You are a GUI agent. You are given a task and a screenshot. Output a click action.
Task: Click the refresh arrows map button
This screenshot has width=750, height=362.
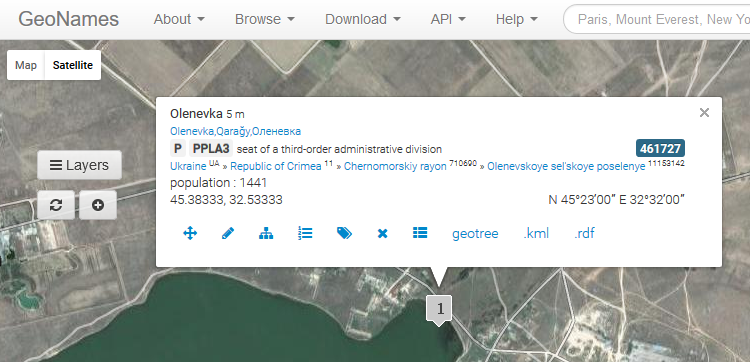56,205
